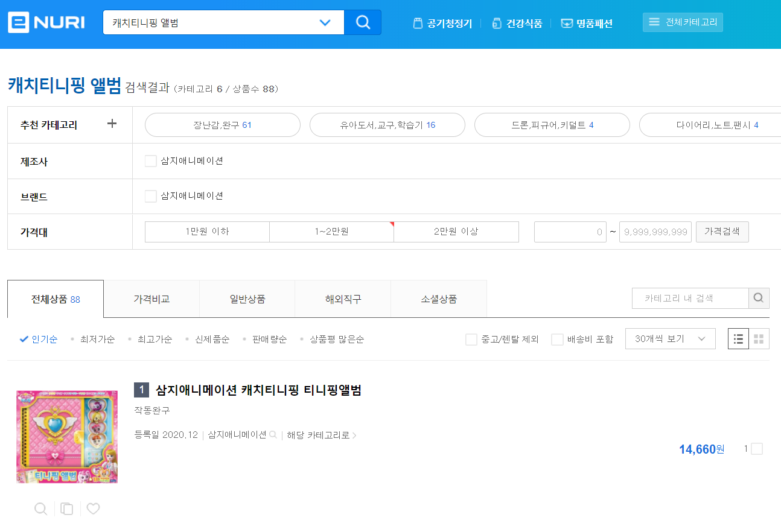This screenshot has height=532, width=781.
Task: Open the 전체카테고리 menu button
Action: point(683,22)
